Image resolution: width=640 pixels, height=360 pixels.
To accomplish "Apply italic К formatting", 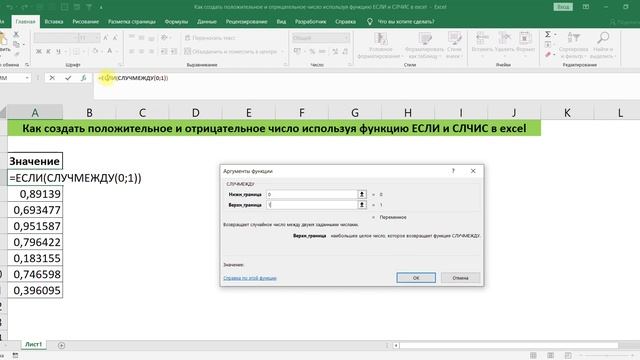I will click(x=49, y=51).
